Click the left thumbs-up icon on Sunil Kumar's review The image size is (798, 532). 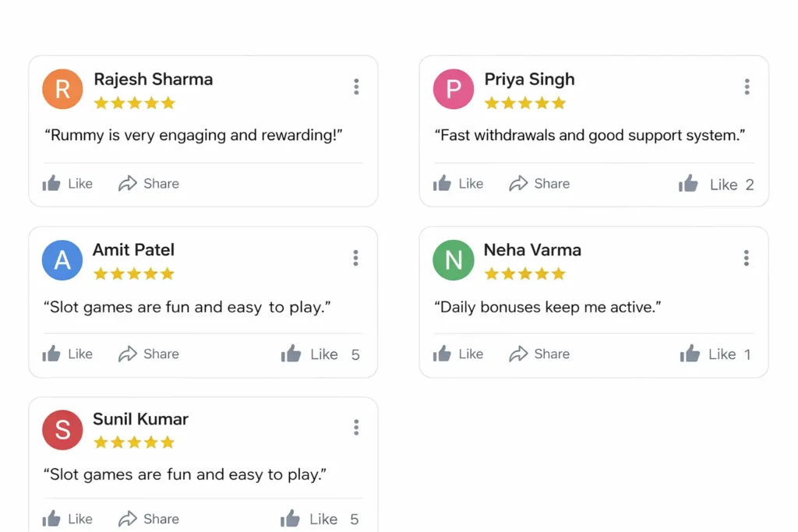52,519
